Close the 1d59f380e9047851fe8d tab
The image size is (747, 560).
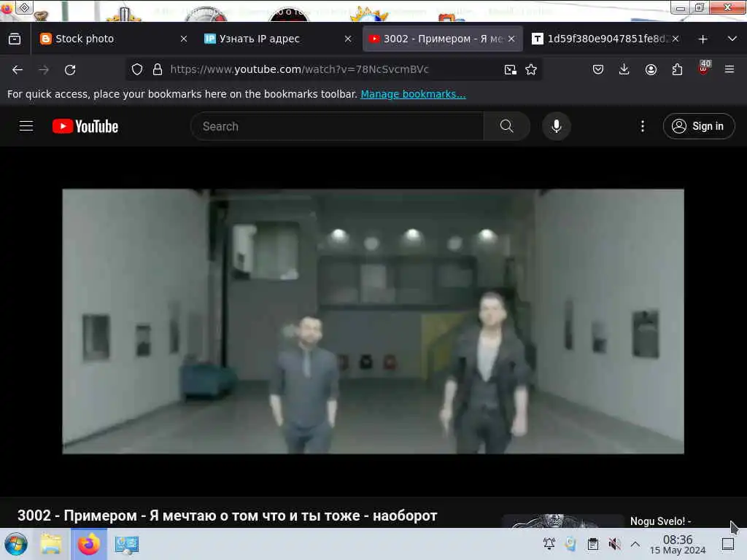click(676, 39)
